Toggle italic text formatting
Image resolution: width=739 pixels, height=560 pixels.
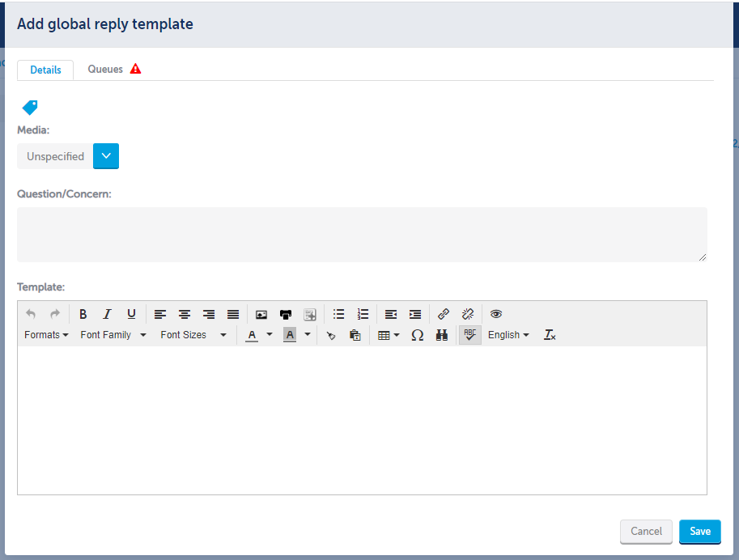click(107, 314)
